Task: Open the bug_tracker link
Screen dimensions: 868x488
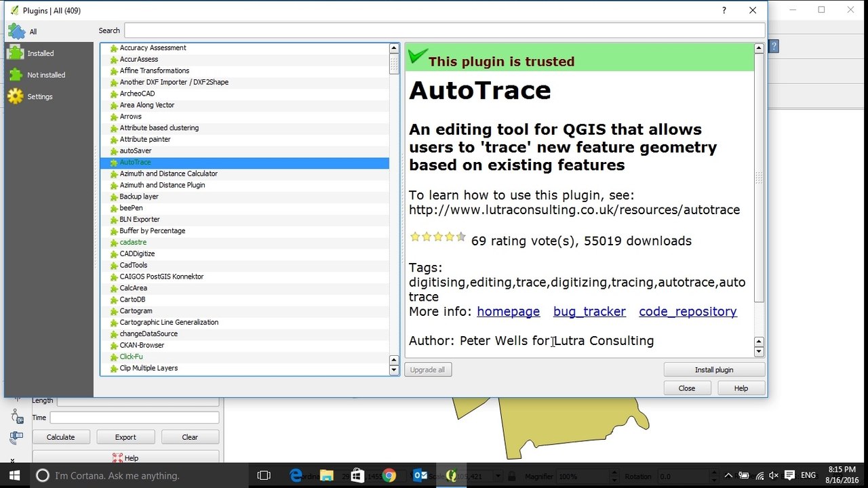Action: coord(589,312)
